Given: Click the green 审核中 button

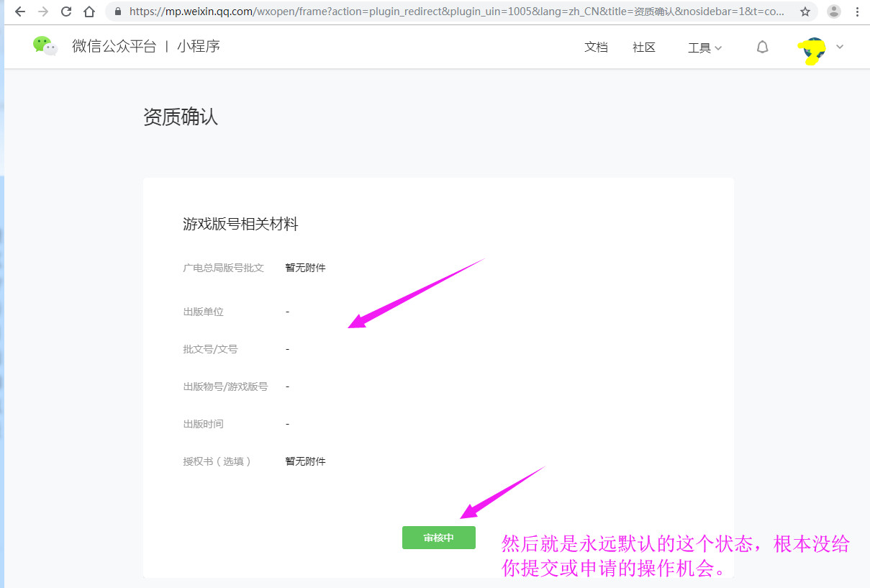Looking at the screenshot, I should coord(439,538).
